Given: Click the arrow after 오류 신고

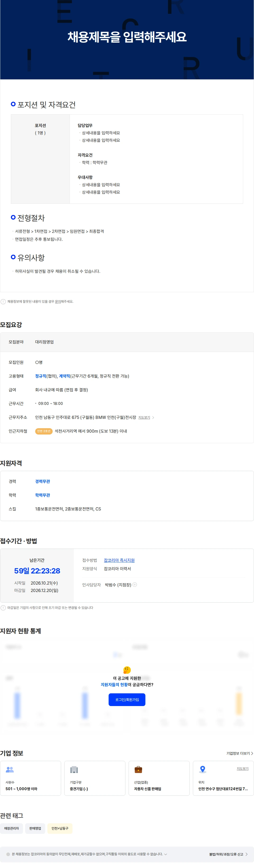Looking at the screenshot, I should pyautogui.click(x=247, y=854).
